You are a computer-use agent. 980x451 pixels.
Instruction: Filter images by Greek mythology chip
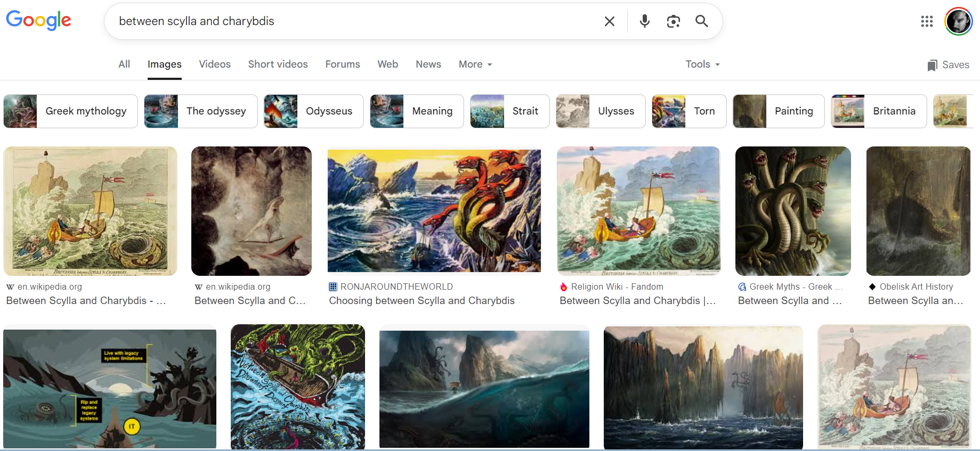tap(70, 111)
